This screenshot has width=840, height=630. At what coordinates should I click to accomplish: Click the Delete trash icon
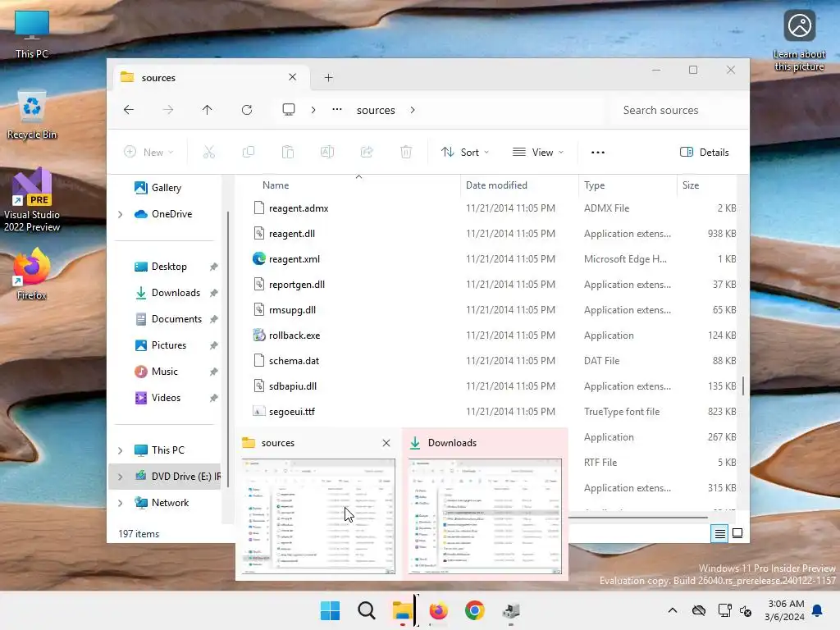pos(406,152)
